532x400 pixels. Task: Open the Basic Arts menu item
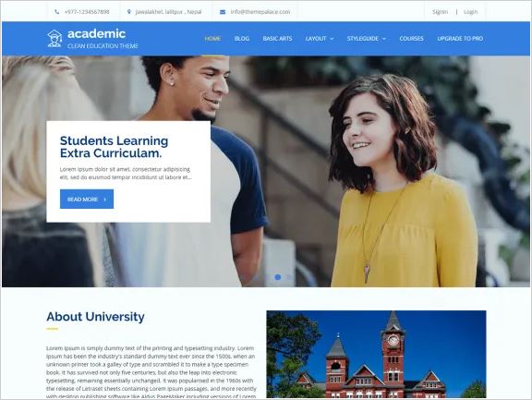277,39
